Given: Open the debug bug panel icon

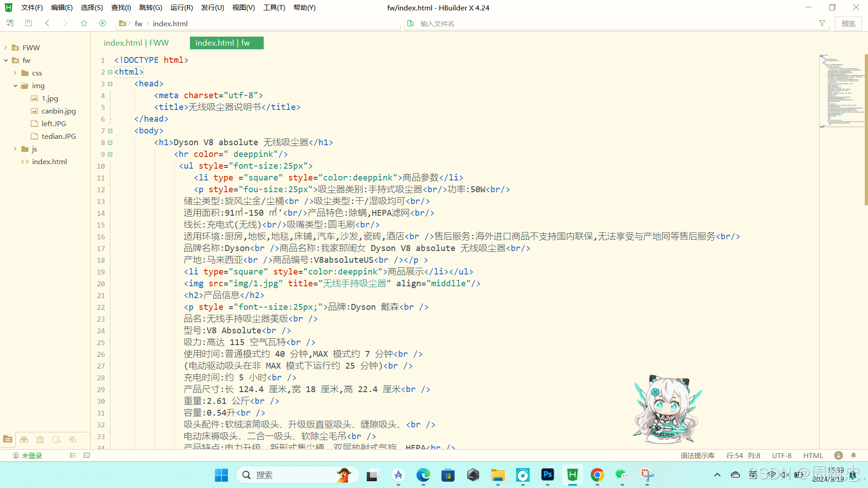Looking at the screenshot, I should [x=40, y=439].
